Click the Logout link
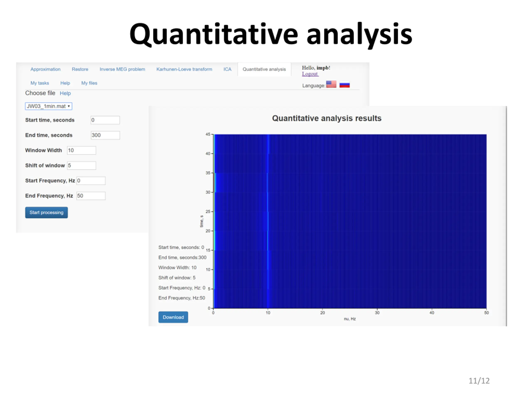 point(310,74)
